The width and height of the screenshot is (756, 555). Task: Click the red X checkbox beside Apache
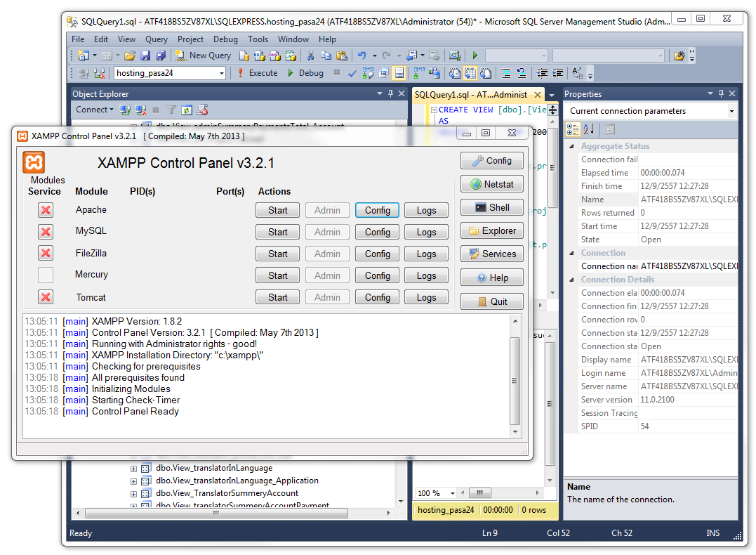[45, 209]
